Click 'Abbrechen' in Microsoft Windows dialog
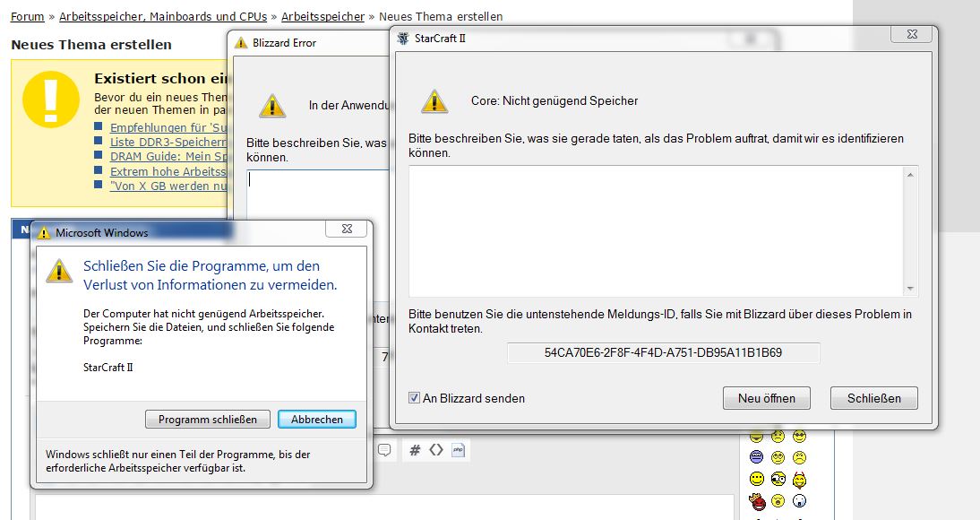Screen dimensions: 980x520 [x=317, y=420]
